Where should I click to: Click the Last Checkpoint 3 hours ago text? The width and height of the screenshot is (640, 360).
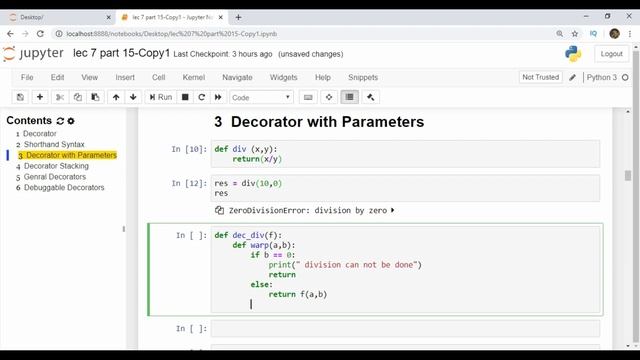pyautogui.click(x=223, y=54)
